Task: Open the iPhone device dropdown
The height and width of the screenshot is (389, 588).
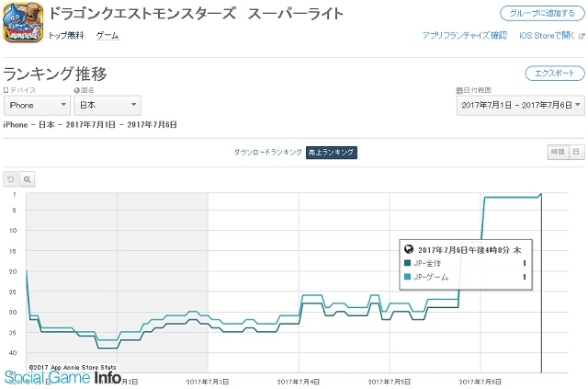Action: 37,105
